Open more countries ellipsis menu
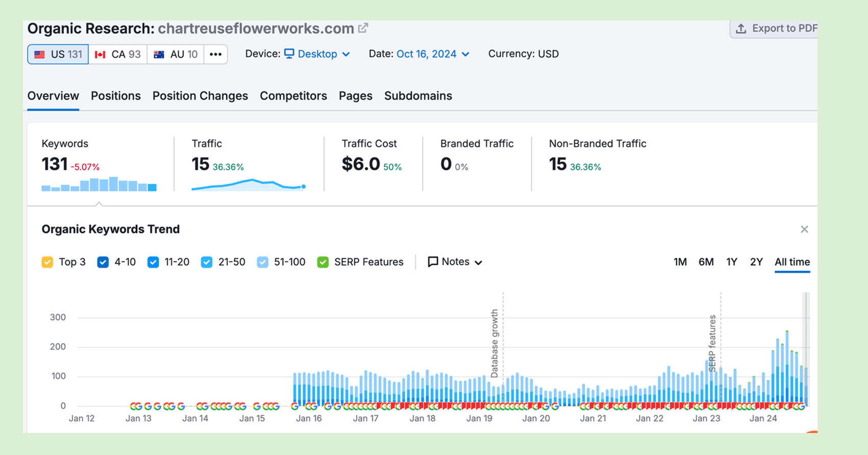The height and width of the screenshot is (455, 868). click(215, 54)
